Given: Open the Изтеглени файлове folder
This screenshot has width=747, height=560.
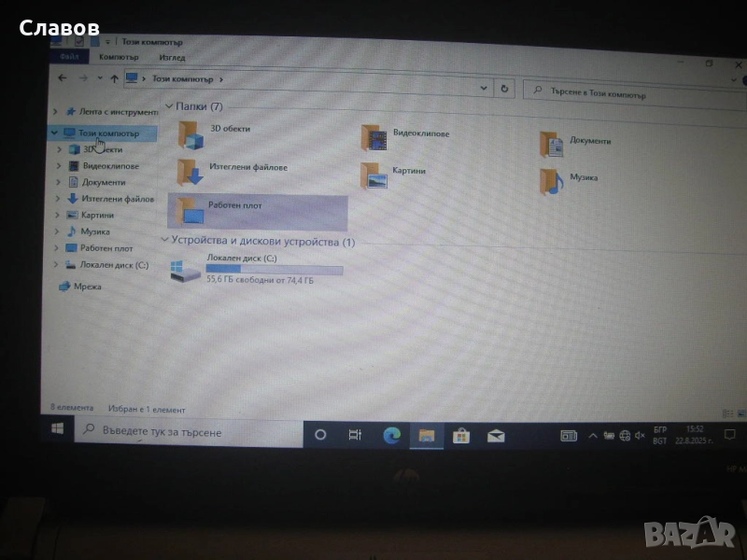Looking at the screenshot, I should click(190, 172).
